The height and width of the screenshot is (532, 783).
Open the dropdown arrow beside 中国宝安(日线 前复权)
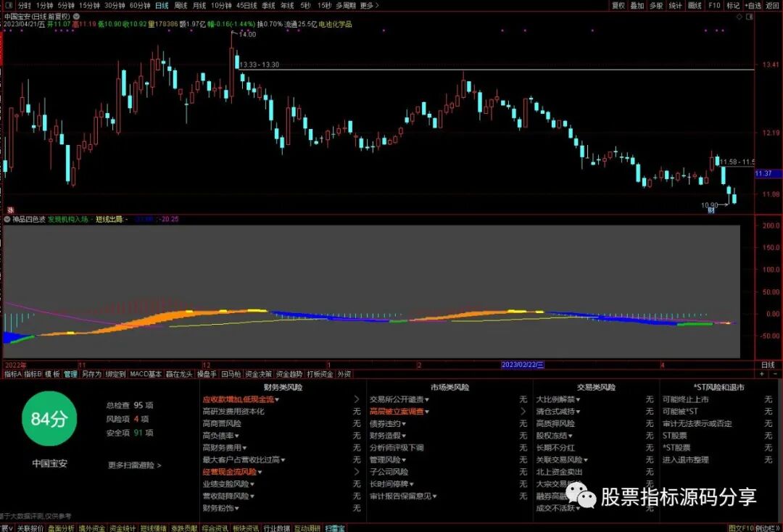[76, 17]
